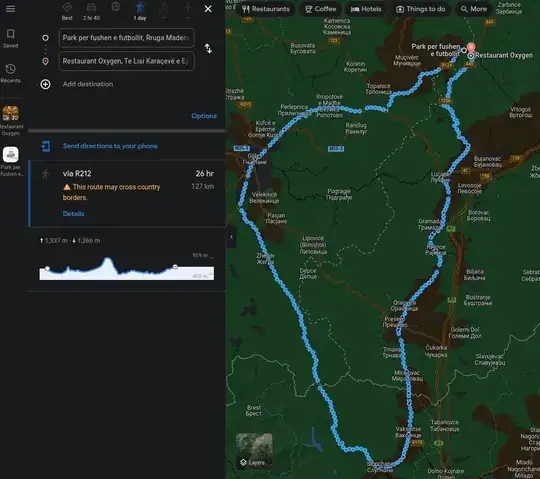This screenshot has height=479, width=540.
Task: Click the 127 km distance text
Action: click(x=203, y=187)
